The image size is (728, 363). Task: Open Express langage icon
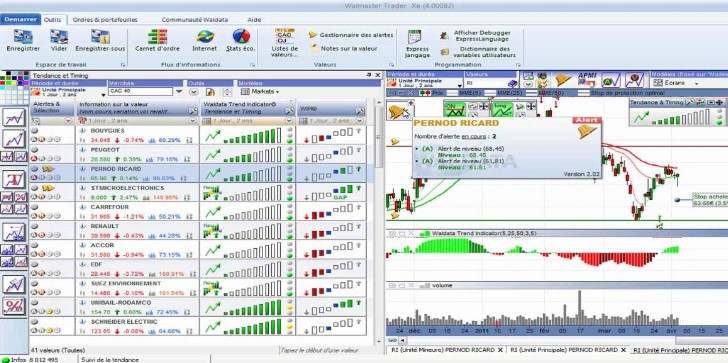417,44
